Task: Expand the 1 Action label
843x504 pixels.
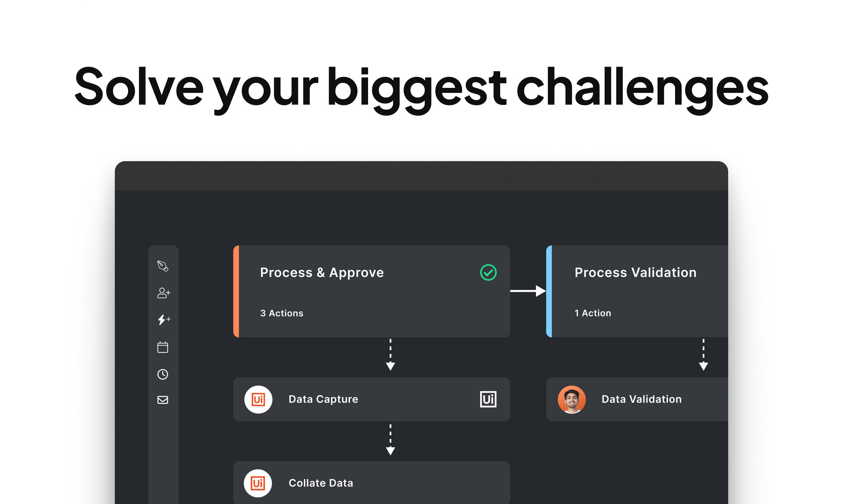Action: pyautogui.click(x=593, y=313)
